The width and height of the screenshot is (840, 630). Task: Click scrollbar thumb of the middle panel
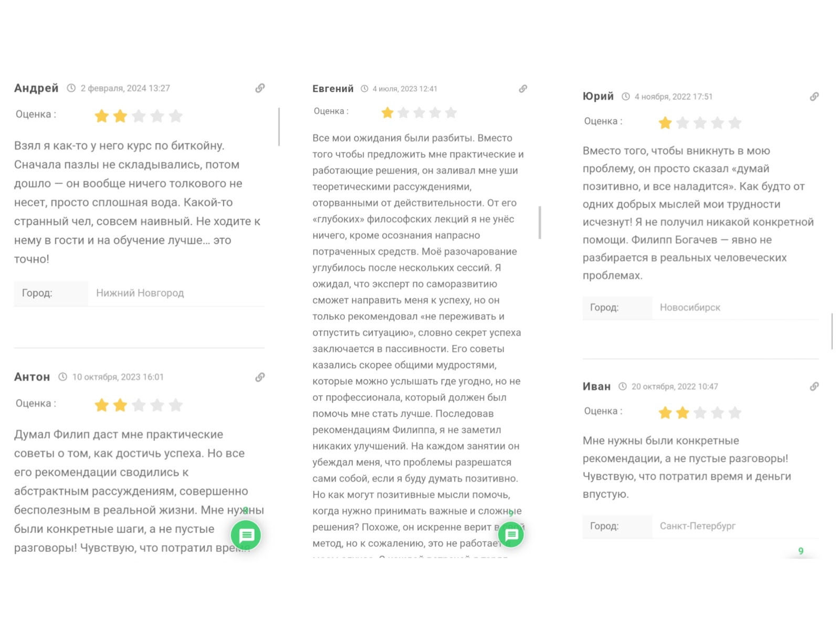540,222
